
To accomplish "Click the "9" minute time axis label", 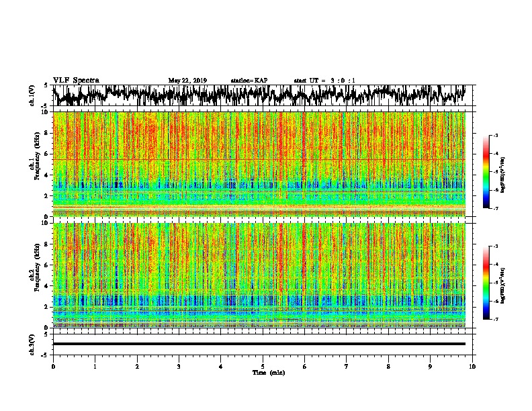I will (x=430, y=367).
